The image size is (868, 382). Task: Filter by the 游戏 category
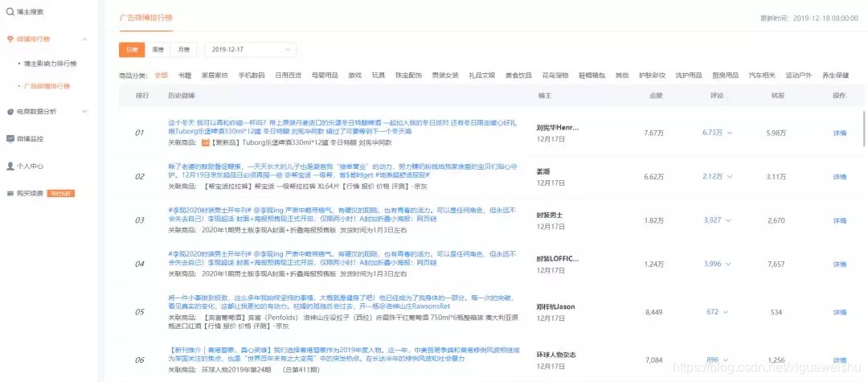pyautogui.click(x=355, y=76)
